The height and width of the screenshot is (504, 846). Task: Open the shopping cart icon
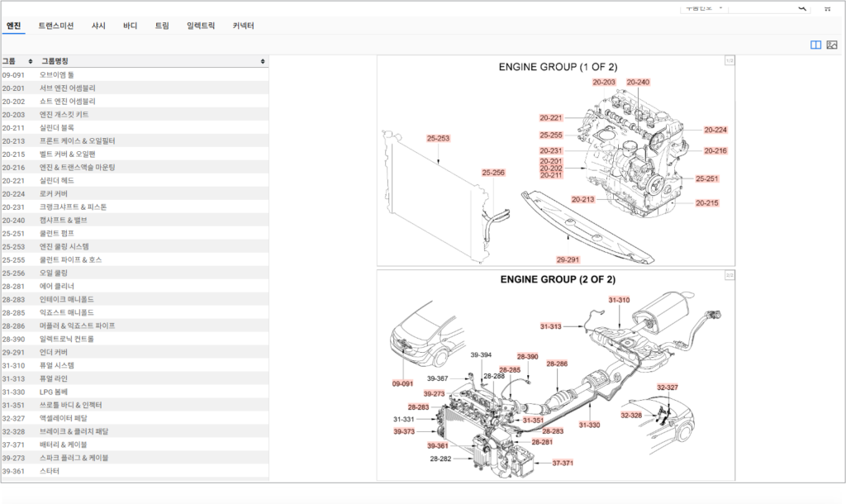click(827, 7)
